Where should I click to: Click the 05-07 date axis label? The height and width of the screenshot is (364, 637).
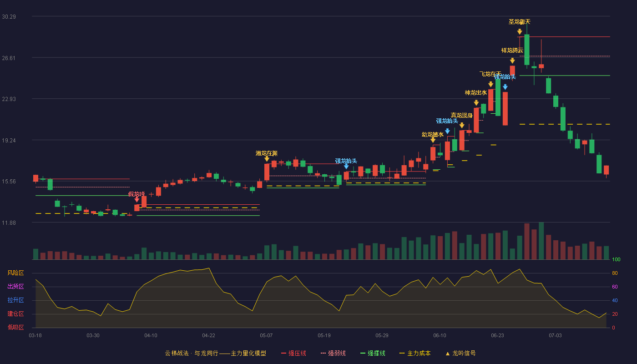(266, 335)
